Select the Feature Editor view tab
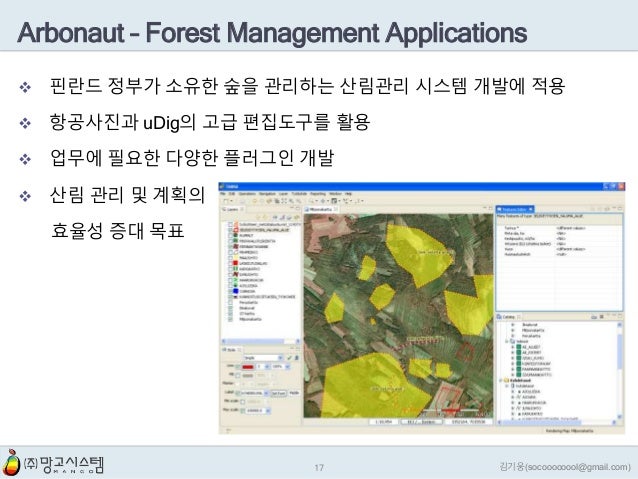 515,209
